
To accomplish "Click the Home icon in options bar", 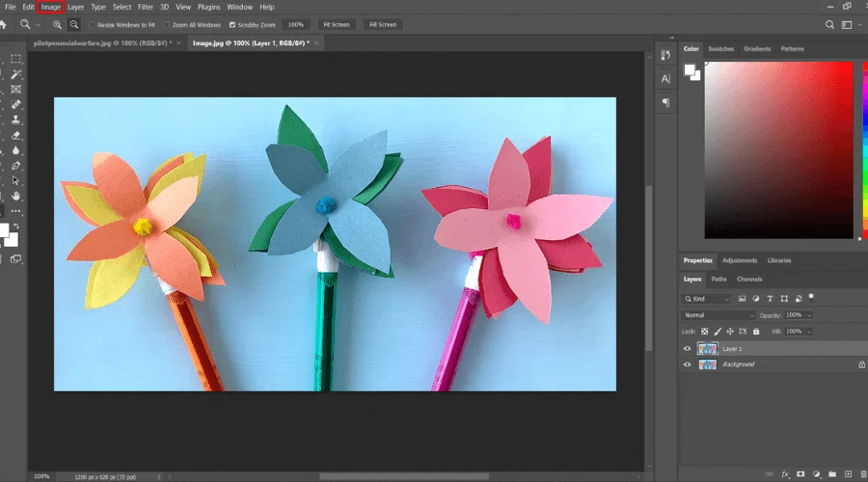I will [x=3, y=24].
